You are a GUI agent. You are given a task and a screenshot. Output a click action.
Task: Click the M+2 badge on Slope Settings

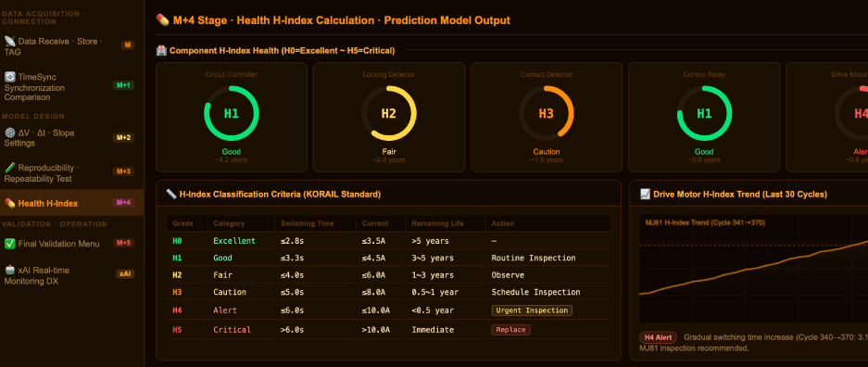click(123, 138)
